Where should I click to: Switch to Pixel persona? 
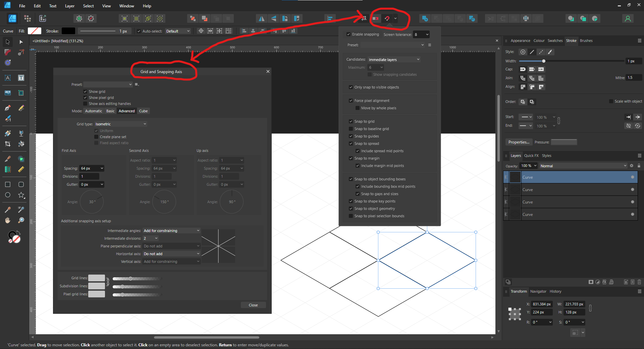[28, 18]
